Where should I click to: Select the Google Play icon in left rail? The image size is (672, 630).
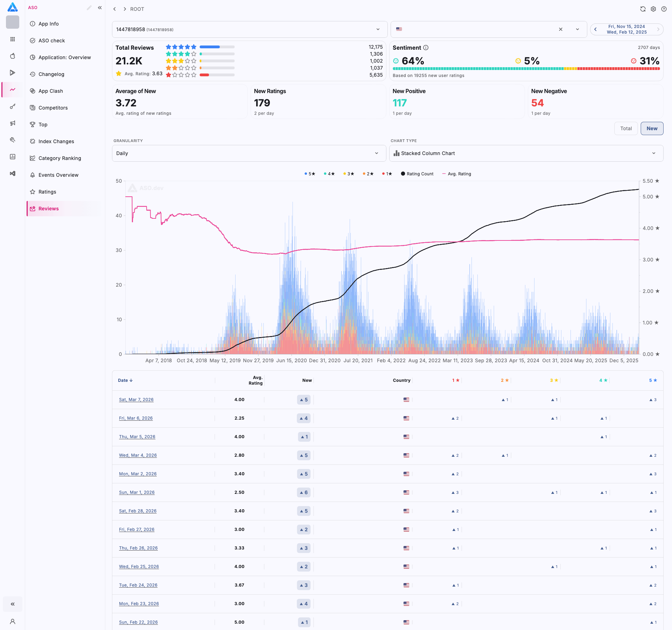(x=13, y=73)
